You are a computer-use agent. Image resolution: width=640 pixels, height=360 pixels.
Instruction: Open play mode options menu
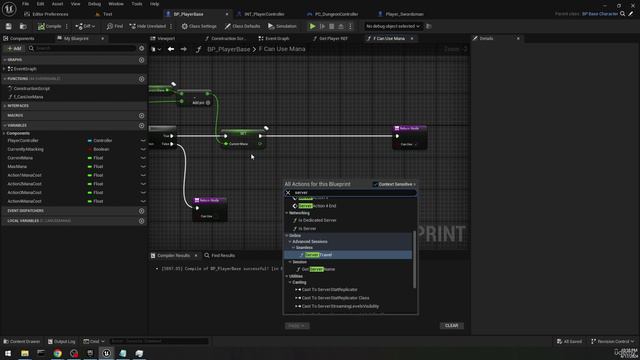point(350,26)
